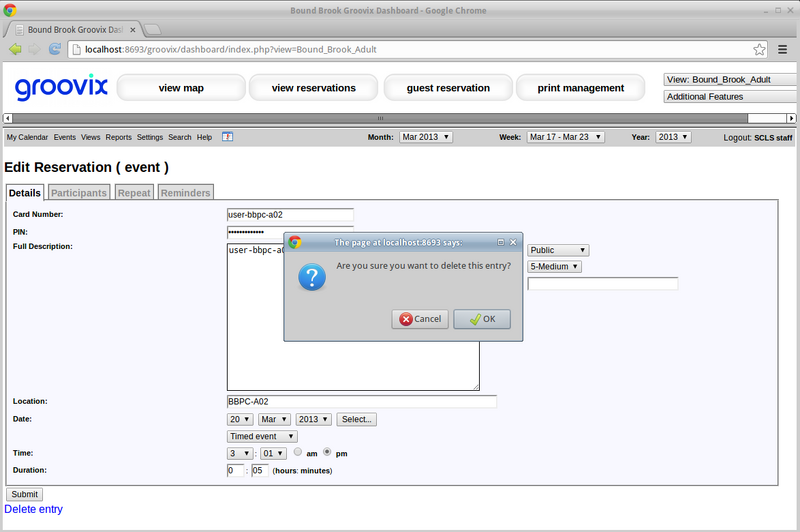800x532 pixels.
Task: Click the browser forward arrow
Action: point(34,49)
